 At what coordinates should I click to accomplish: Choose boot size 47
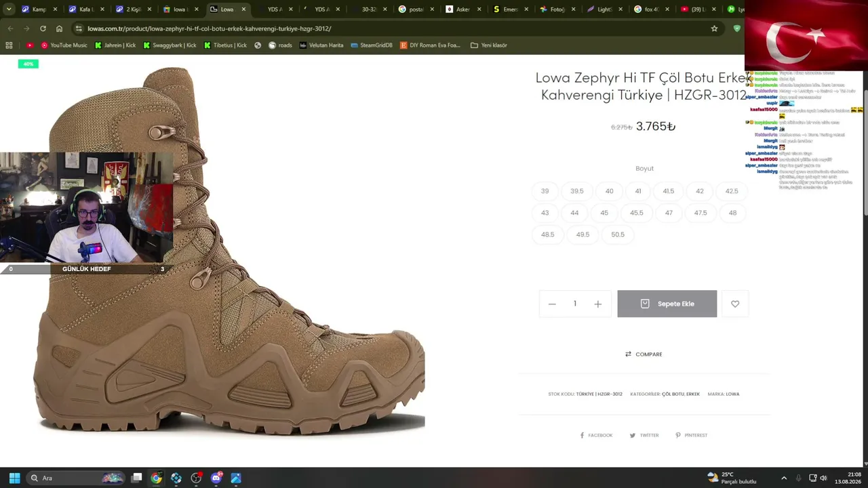click(x=669, y=213)
